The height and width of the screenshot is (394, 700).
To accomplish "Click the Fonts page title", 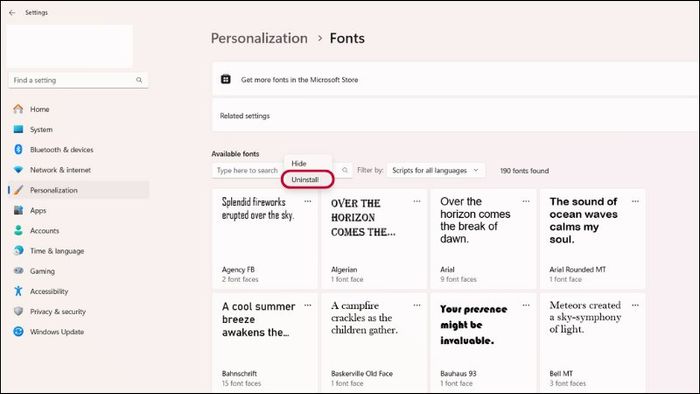I will (347, 38).
